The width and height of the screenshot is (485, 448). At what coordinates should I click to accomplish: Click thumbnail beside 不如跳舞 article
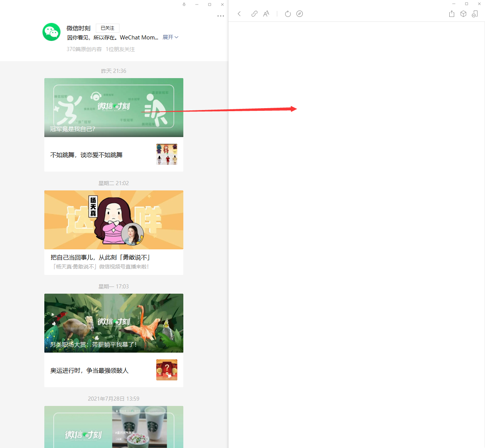(x=167, y=154)
